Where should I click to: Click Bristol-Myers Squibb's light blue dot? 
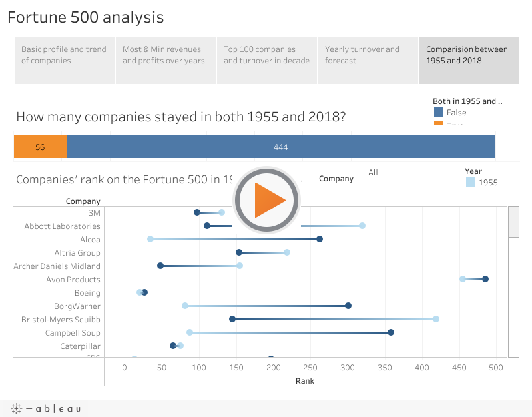436,319
